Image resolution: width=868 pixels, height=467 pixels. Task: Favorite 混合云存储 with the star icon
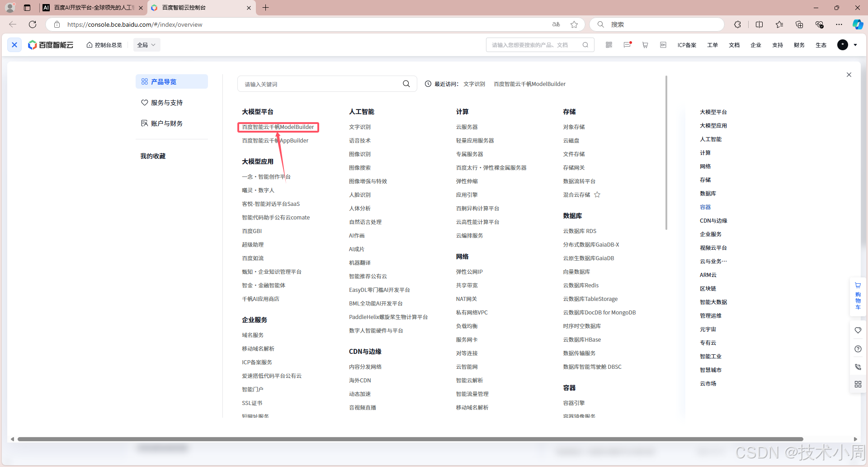click(597, 195)
